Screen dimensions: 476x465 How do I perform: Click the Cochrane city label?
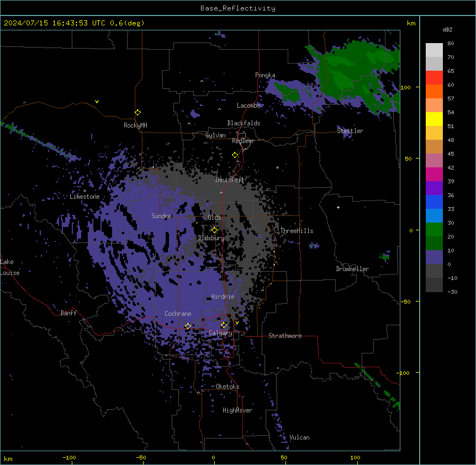[178, 314]
